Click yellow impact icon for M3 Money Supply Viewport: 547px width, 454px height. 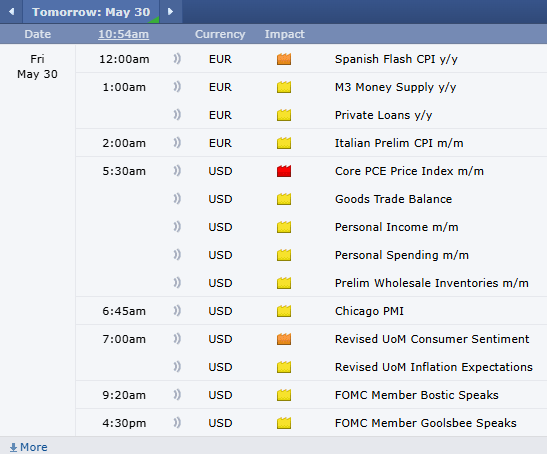(284, 87)
